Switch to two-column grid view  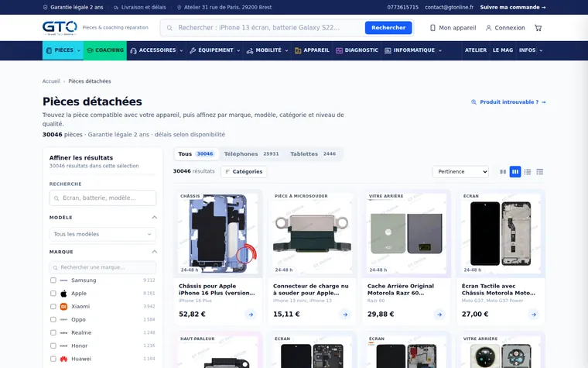coord(503,172)
